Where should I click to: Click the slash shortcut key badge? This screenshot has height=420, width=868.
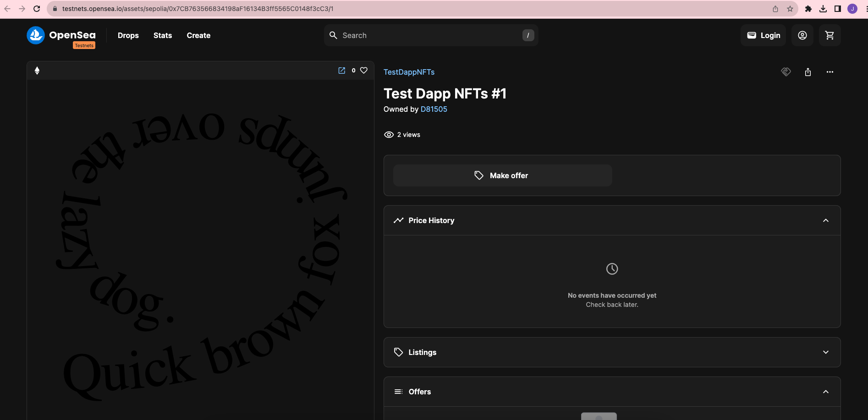pos(528,35)
